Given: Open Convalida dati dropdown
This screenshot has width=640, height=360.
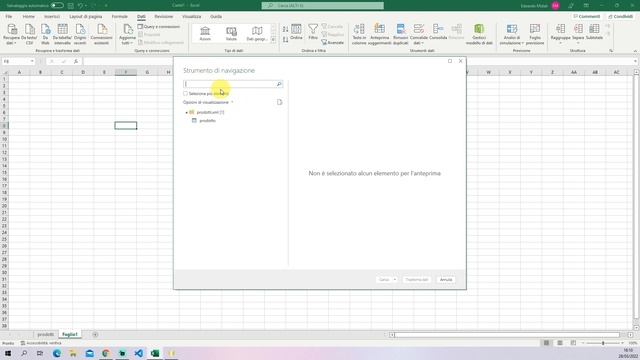Looking at the screenshot, I should (x=418, y=34).
